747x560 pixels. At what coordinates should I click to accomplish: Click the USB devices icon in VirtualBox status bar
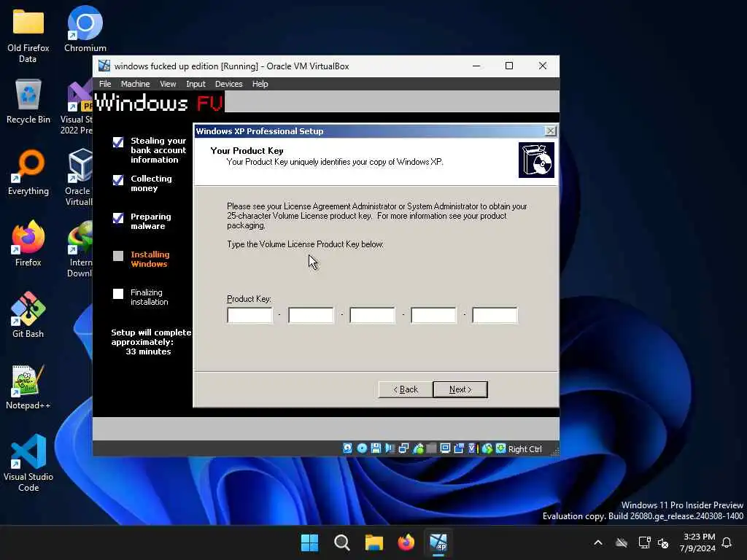[418, 448]
